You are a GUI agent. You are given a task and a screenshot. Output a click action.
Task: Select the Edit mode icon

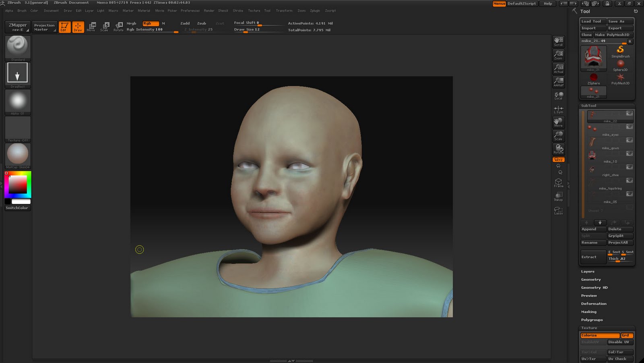click(64, 27)
